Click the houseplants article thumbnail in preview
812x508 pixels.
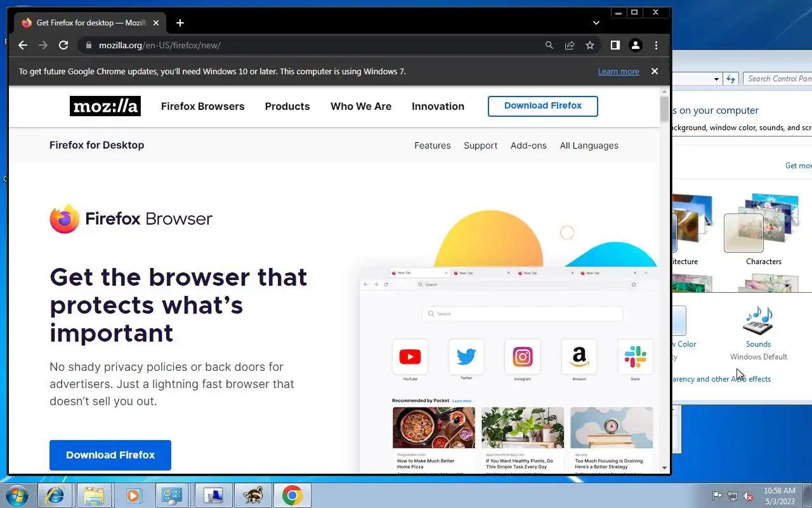click(523, 428)
